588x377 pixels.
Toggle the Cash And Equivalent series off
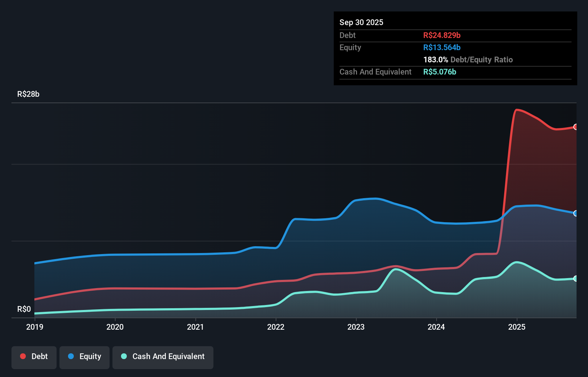163,357
